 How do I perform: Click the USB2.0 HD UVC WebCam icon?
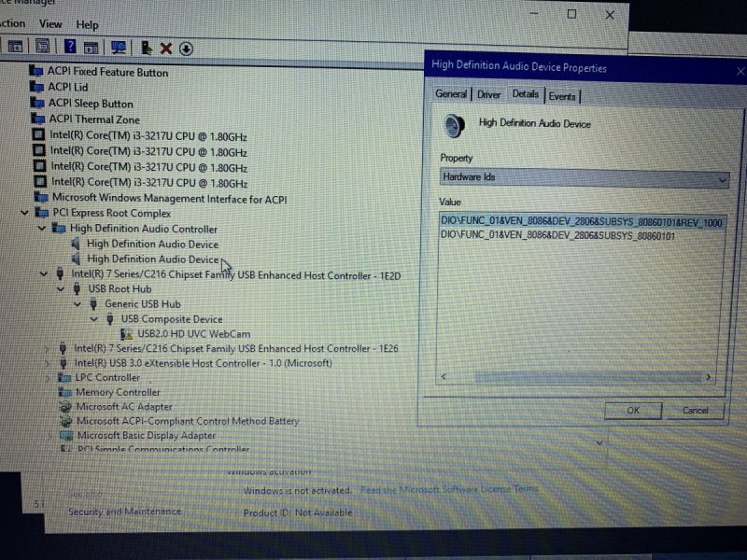point(126,334)
